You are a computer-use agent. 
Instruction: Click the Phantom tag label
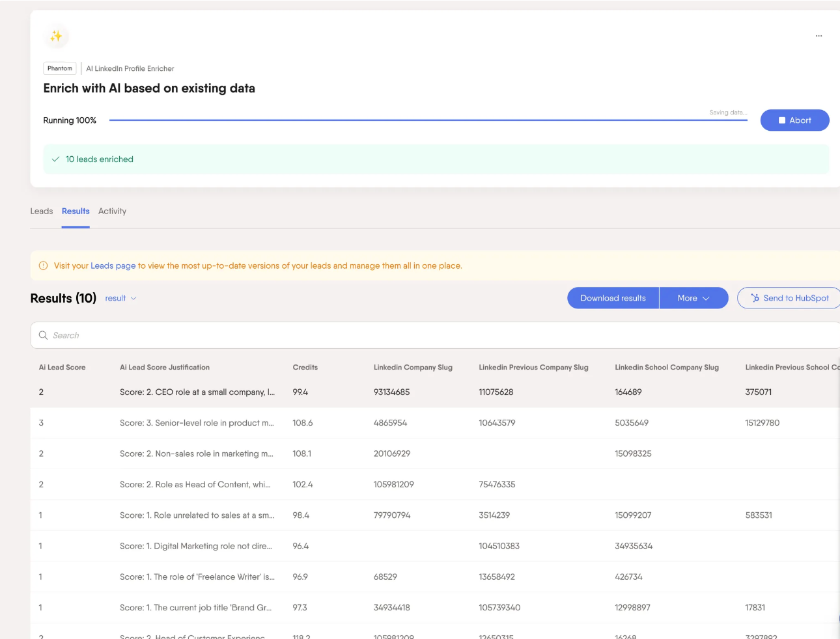[x=60, y=68]
